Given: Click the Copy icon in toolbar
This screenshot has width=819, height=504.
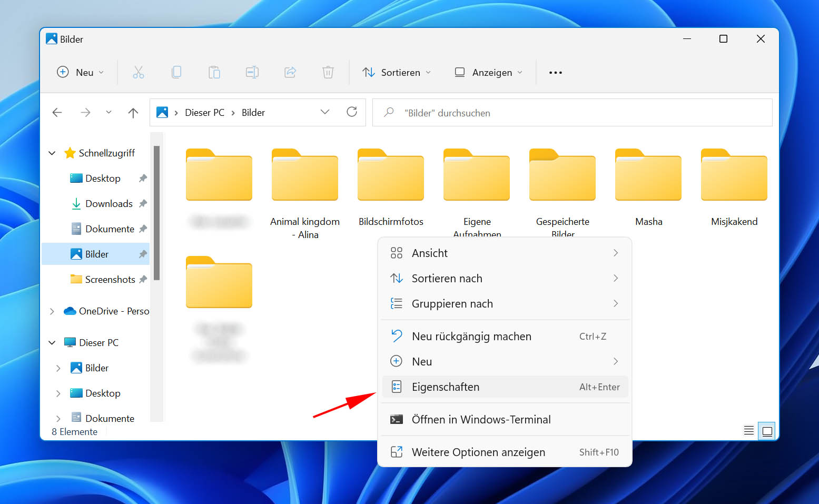Looking at the screenshot, I should coord(176,72).
